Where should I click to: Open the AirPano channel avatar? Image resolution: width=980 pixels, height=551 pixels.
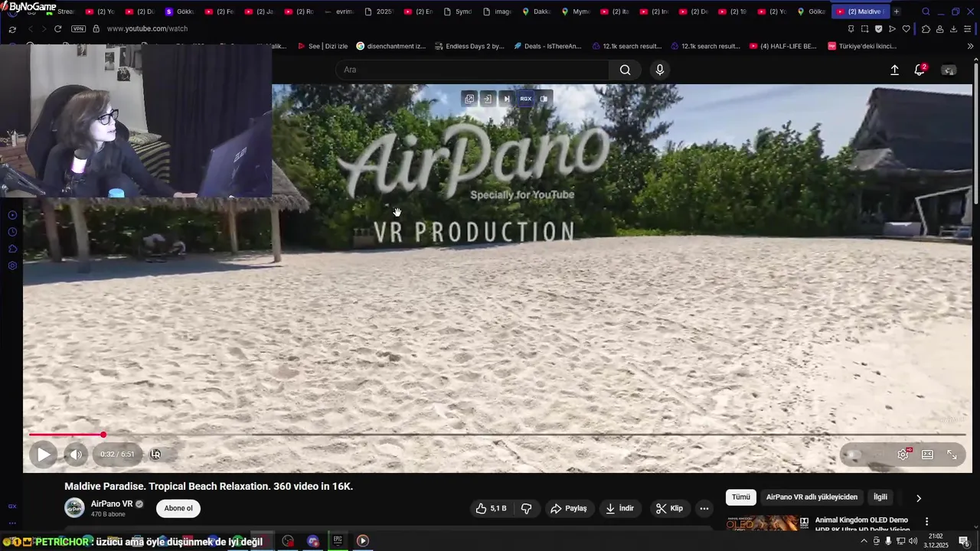point(74,508)
